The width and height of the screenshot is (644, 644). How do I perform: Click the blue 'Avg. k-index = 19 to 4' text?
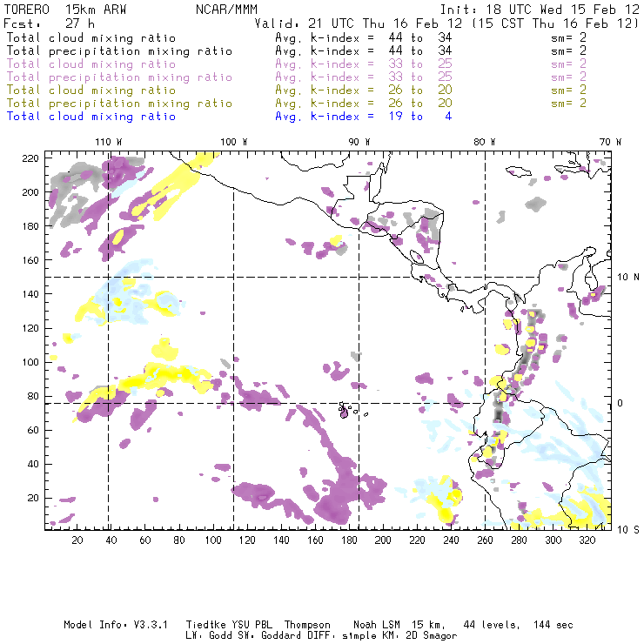point(364,117)
